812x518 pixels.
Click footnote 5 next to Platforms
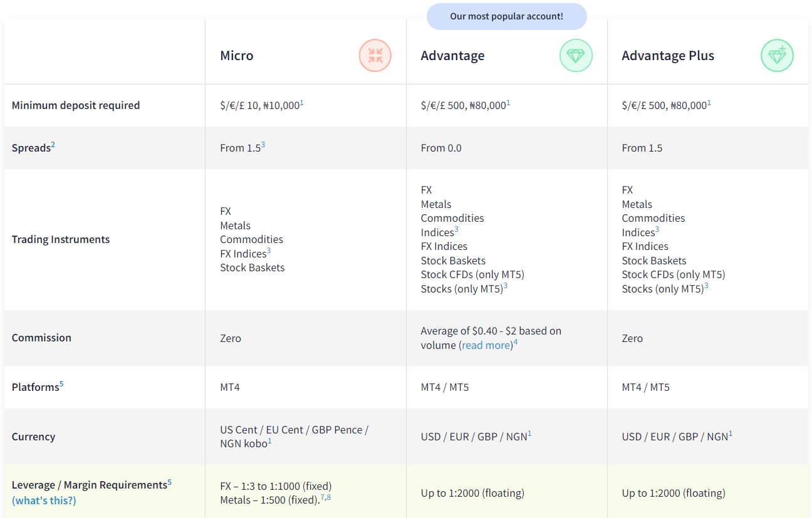(x=61, y=384)
